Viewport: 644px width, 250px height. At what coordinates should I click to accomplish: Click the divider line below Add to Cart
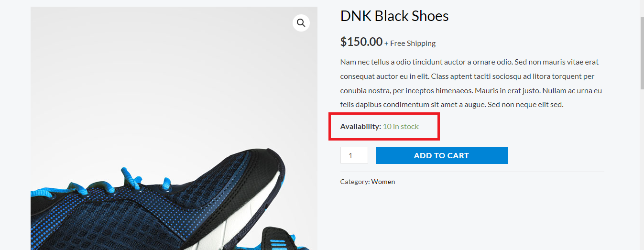pos(472,172)
